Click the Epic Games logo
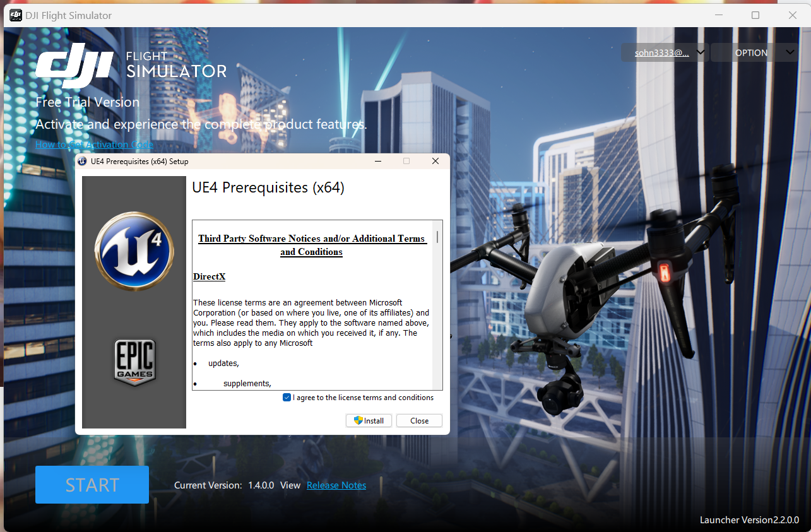Screen dimensions: 811x532 pos(134,363)
